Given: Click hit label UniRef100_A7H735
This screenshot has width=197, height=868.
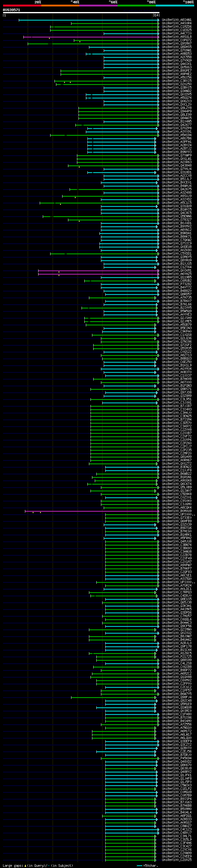Looking at the screenshot, I should point(176,297).
